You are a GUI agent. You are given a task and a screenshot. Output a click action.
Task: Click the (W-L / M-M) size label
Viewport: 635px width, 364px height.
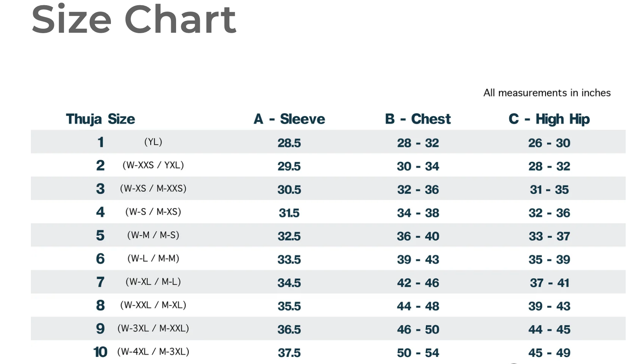click(153, 258)
